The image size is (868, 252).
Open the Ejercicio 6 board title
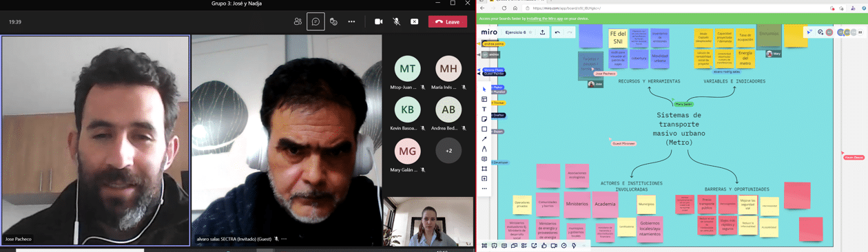pyautogui.click(x=515, y=32)
